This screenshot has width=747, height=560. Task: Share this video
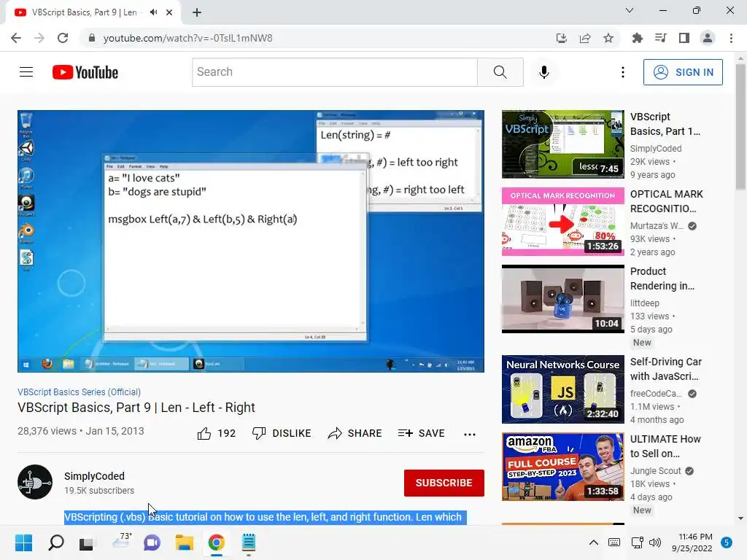(355, 433)
